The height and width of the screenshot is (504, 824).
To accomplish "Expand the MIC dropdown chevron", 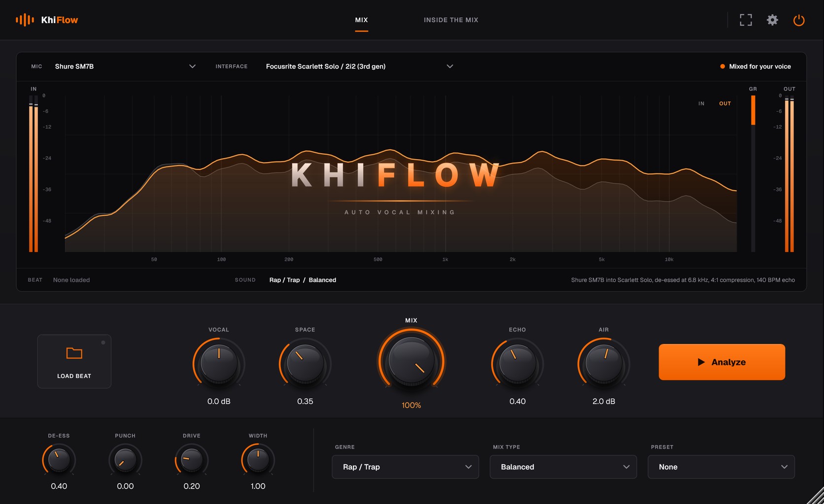I will click(192, 67).
